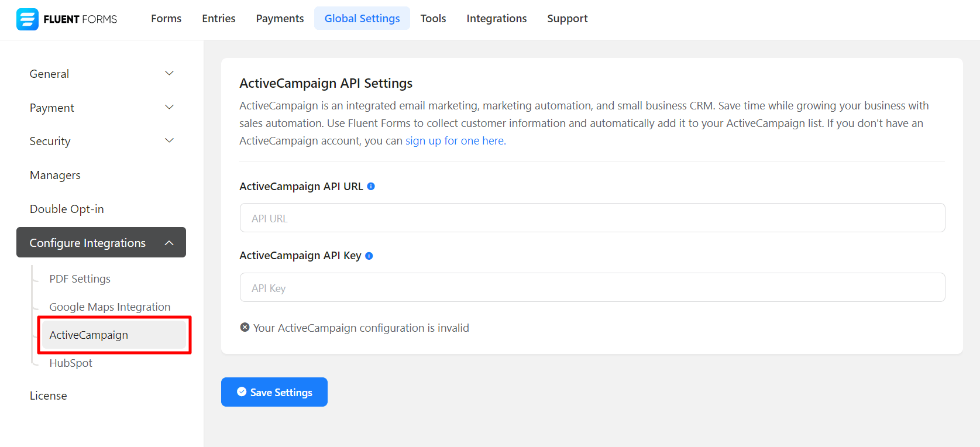Expand the Payment settings chevron
This screenshot has height=447, width=980.
(x=169, y=108)
